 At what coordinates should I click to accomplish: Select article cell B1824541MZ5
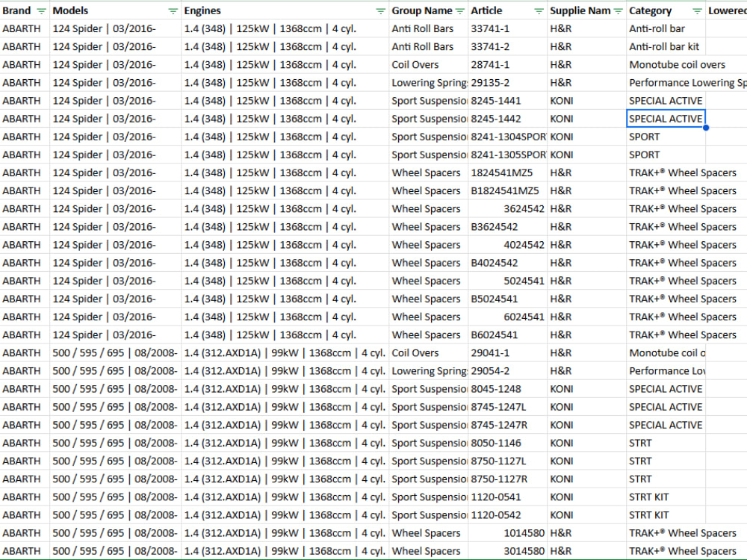coord(507,191)
